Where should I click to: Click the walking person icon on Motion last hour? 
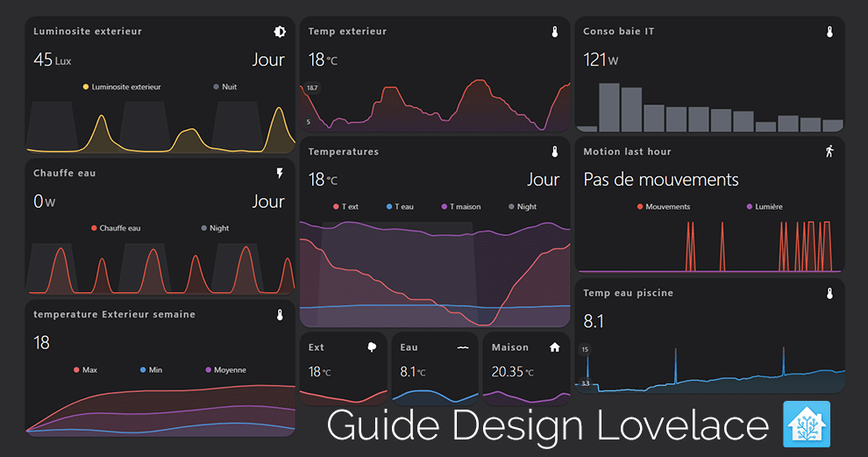[x=829, y=151]
